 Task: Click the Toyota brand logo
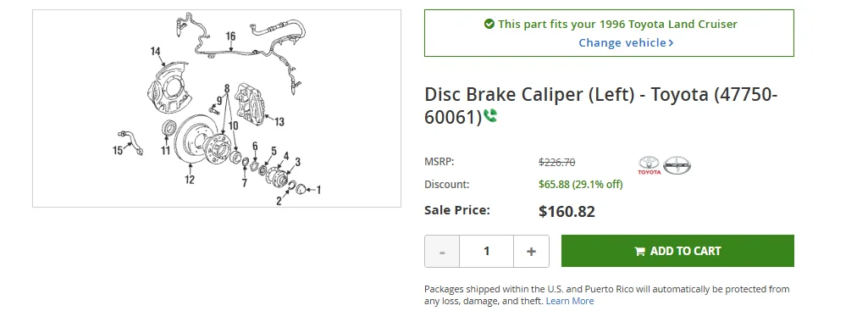pyautogui.click(x=650, y=165)
